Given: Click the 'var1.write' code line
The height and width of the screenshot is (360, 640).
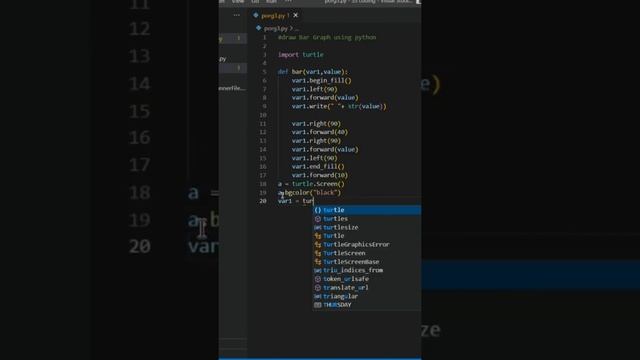Looking at the screenshot, I should coord(339,106).
